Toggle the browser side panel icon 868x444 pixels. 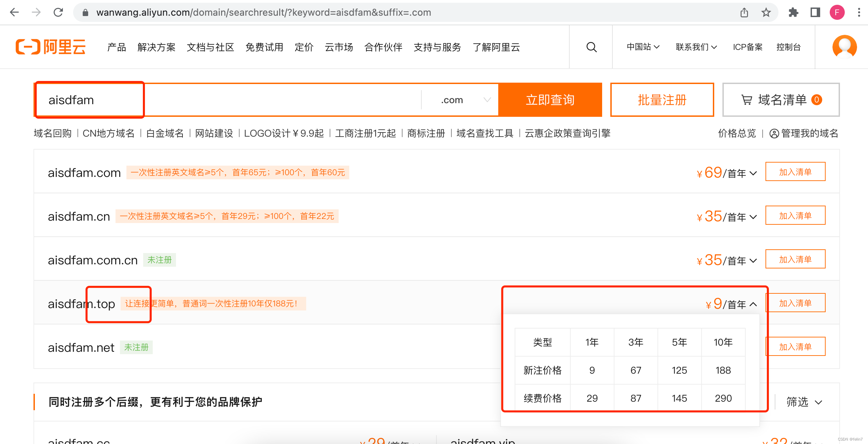(x=815, y=13)
